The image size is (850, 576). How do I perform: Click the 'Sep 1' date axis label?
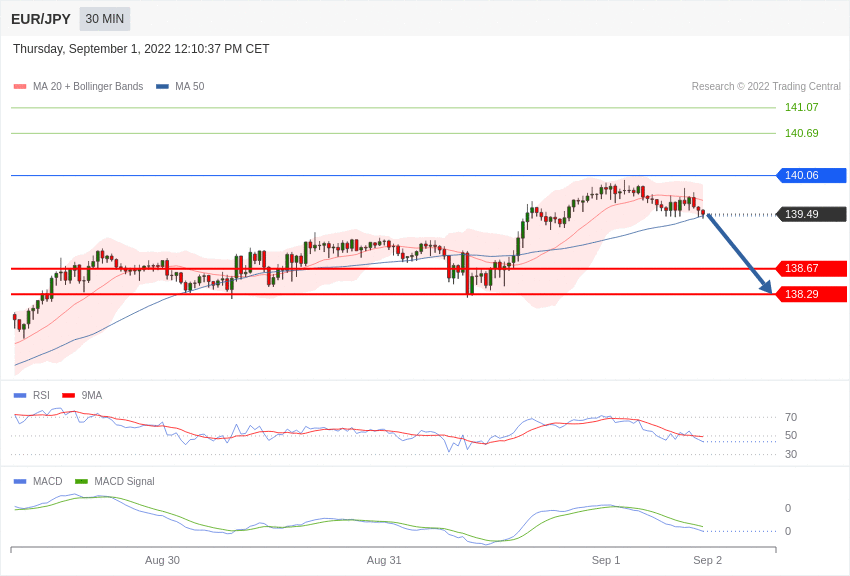point(606,560)
